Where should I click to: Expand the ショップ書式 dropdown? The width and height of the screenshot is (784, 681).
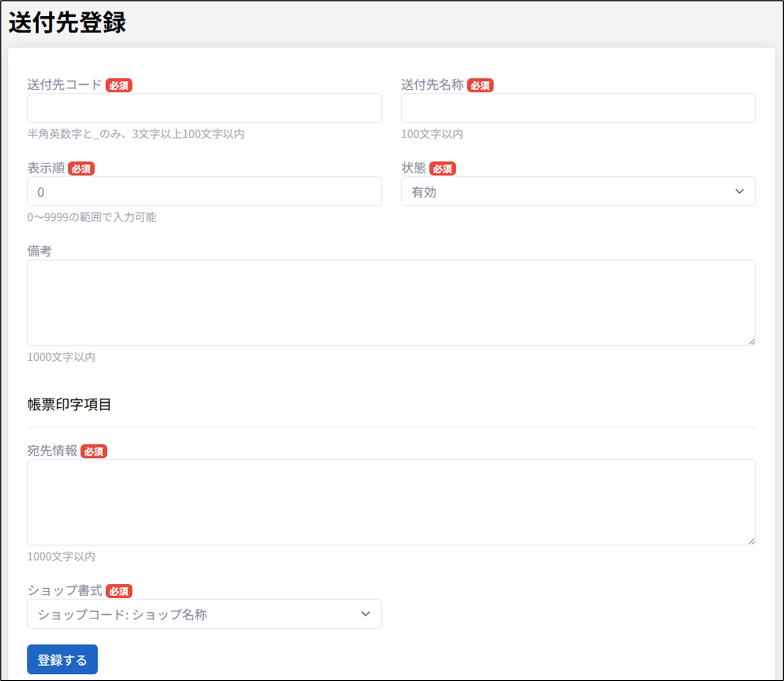coord(204,614)
